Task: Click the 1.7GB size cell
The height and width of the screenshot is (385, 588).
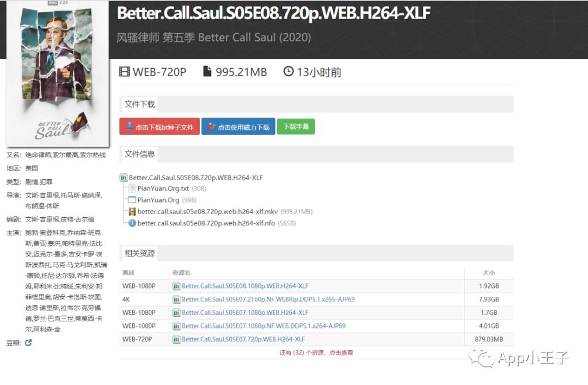Action: (489, 313)
